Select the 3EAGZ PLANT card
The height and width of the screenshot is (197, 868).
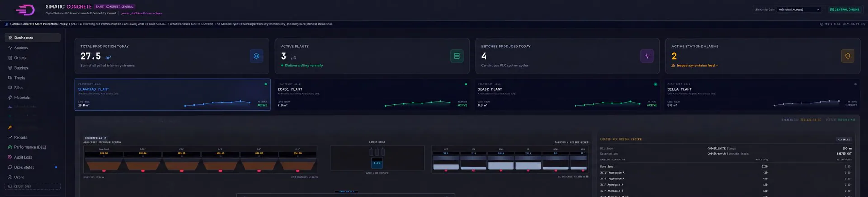point(567,94)
